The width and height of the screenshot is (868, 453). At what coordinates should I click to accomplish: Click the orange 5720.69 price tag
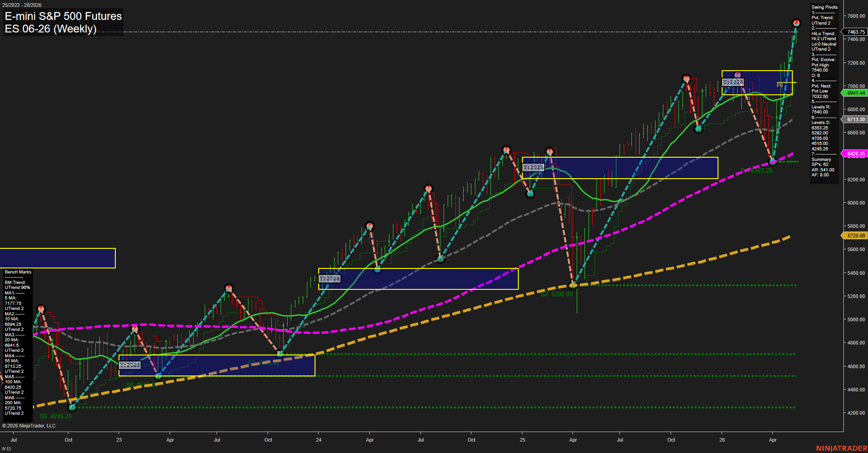click(856, 236)
